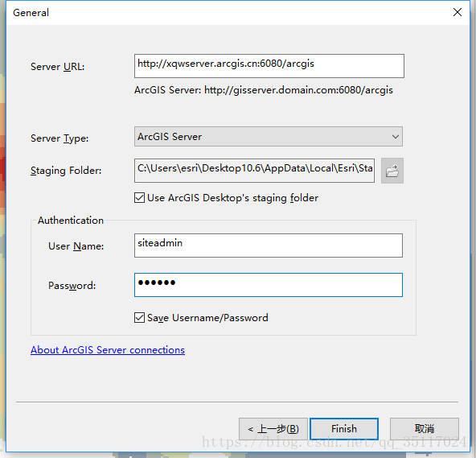476x458 pixels.
Task: Focus the Server URL input field
Action: [269, 66]
